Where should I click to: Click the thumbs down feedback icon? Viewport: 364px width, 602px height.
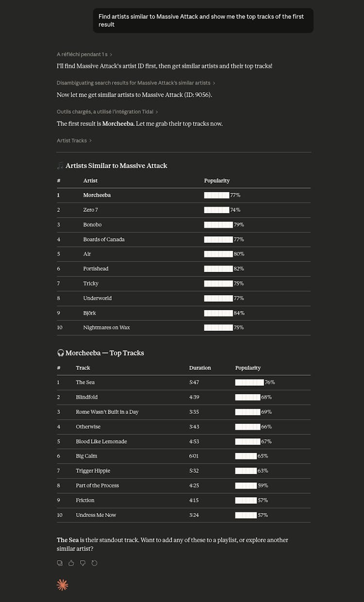pos(83,563)
